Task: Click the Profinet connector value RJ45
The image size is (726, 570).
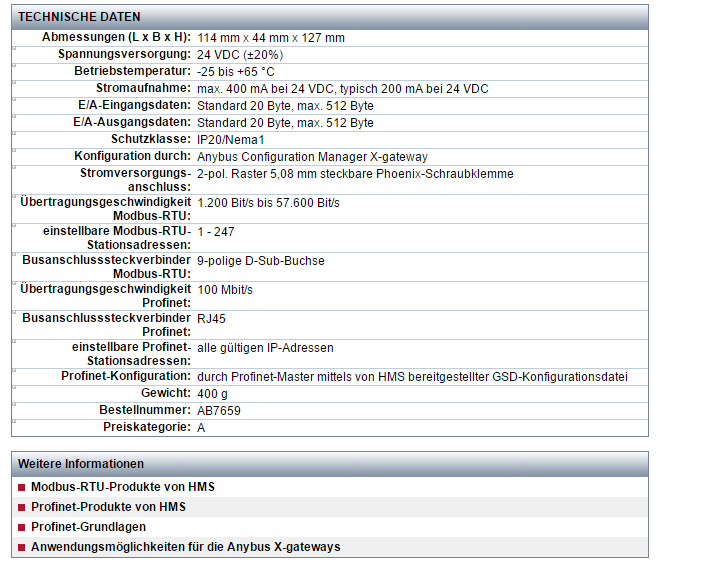Action: (x=211, y=319)
